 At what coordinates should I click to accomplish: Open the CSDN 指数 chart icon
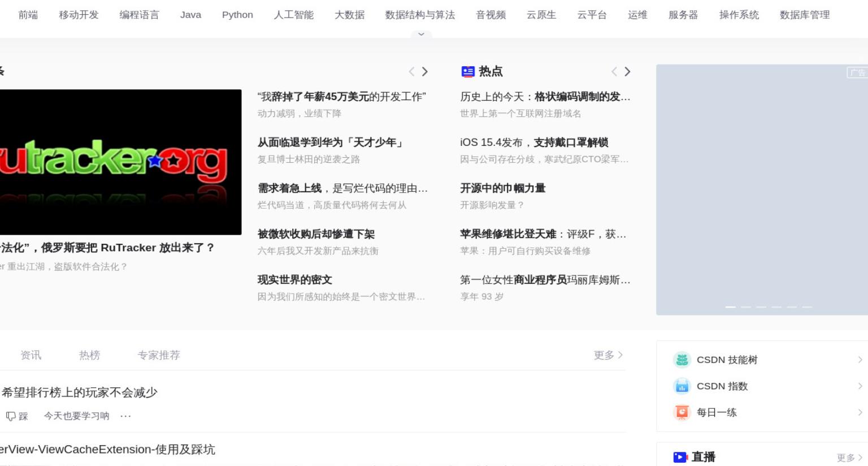682,386
